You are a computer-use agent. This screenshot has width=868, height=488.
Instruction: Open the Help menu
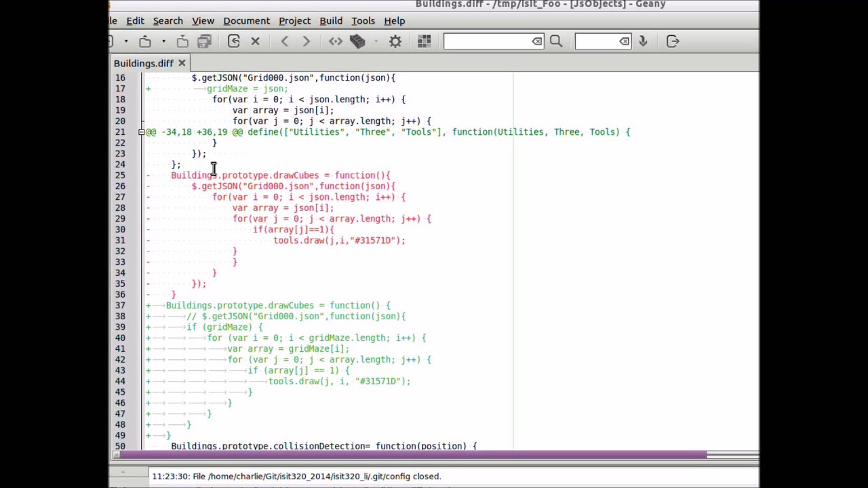click(394, 21)
